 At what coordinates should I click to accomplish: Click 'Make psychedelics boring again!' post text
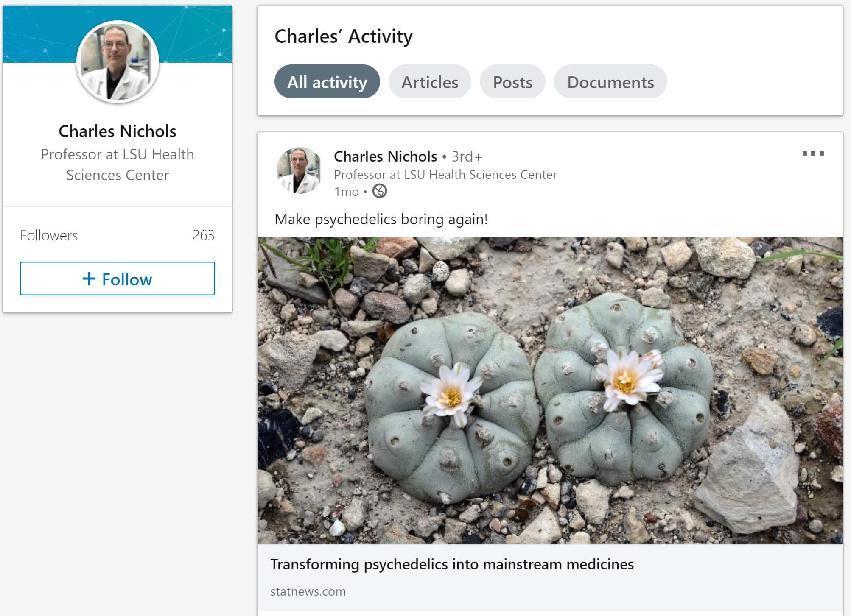pos(381,219)
